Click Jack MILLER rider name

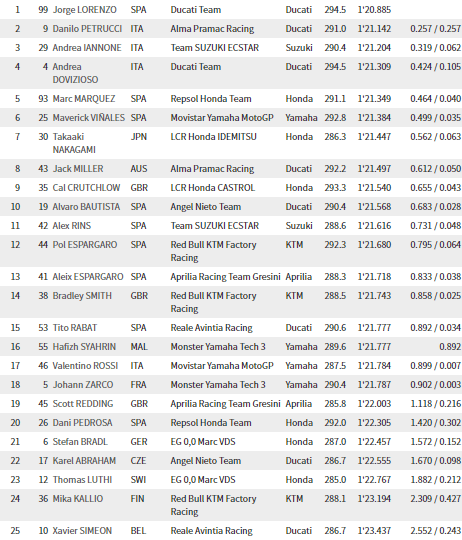pos(78,168)
